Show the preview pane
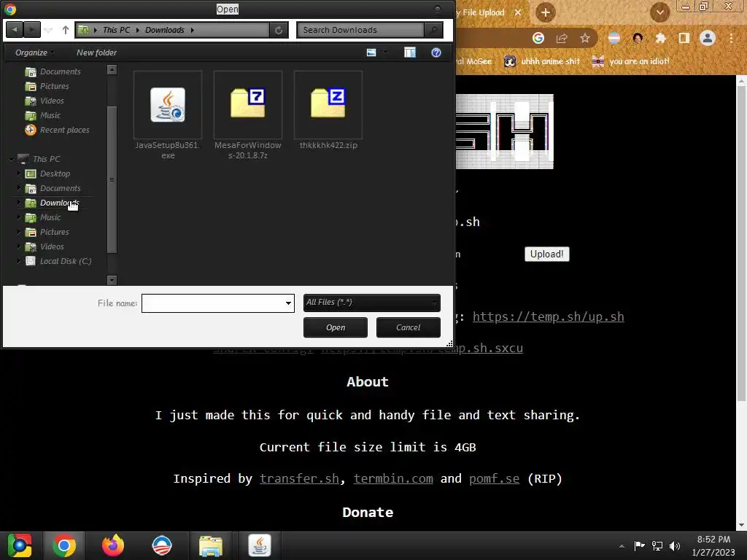The width and height of the screenshot is (747, 560). [410, 52]
